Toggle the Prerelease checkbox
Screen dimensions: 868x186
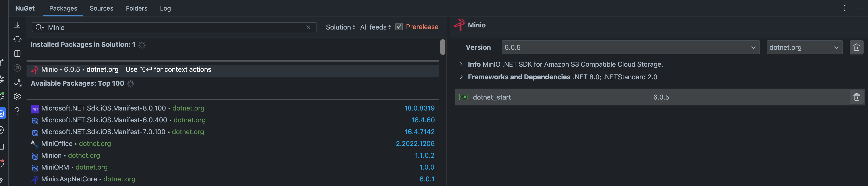[x=399, y=27]
